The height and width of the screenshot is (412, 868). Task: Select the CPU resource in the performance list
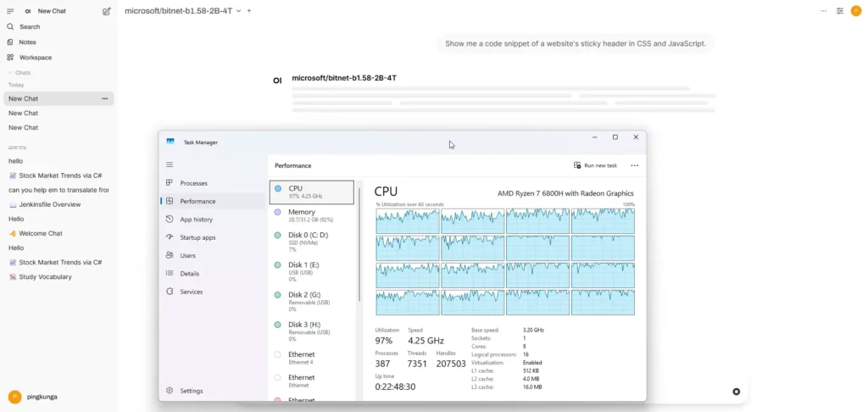pyautogui.click(x=312, y=192)
